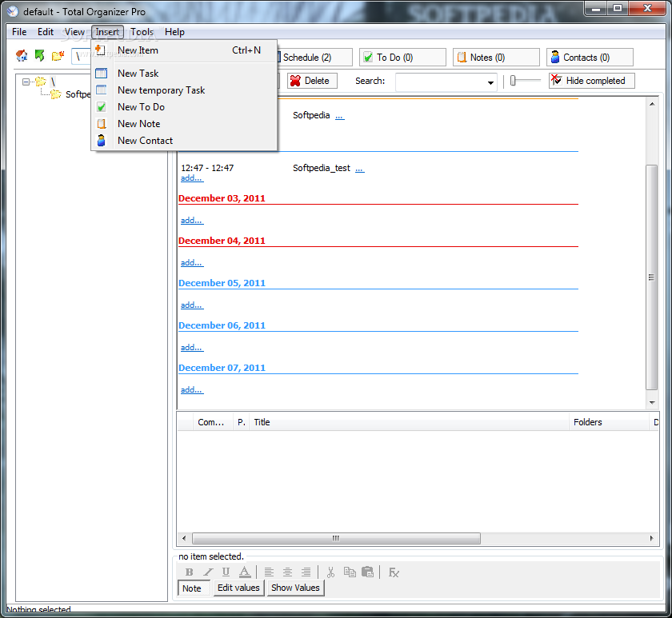
Task: Open the Help menu
Action: [x=174, y=32]
